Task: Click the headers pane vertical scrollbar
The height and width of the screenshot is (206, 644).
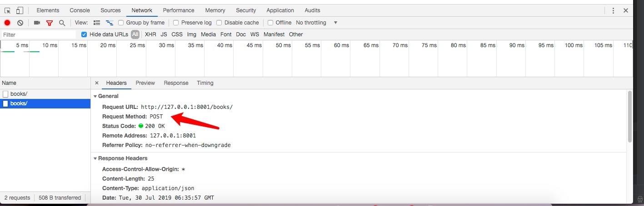Action: (x=629, y=116)
